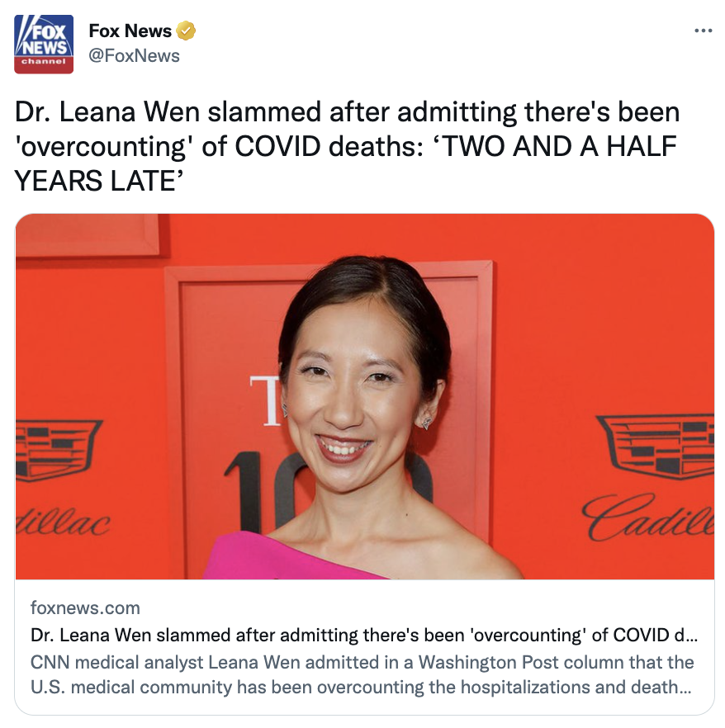This screenshot has height=728, width=725.
Task: Open the article preview photo of the smiling woman
Action: tap(365, 396)
